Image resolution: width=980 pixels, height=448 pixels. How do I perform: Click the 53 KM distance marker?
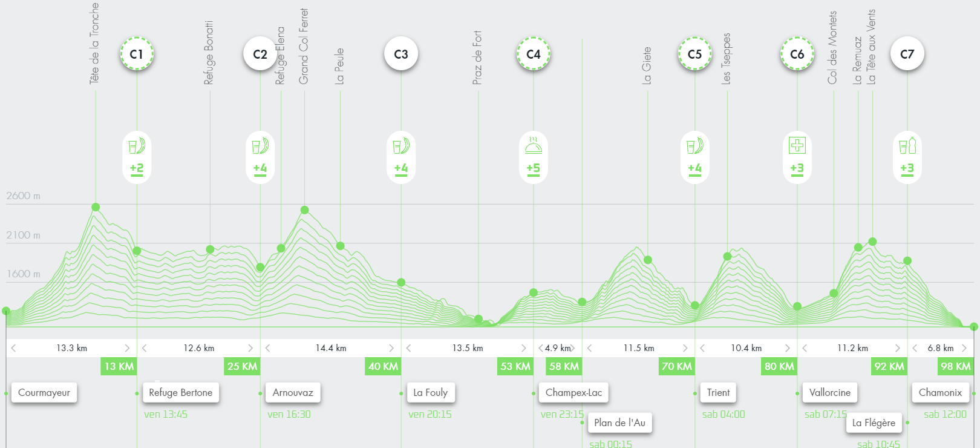click(x=515, y=366)
